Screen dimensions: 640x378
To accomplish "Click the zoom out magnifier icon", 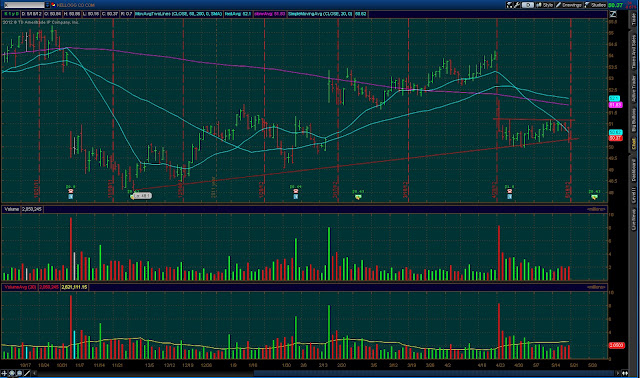I will pyautogui.click(x=19, y=373).
